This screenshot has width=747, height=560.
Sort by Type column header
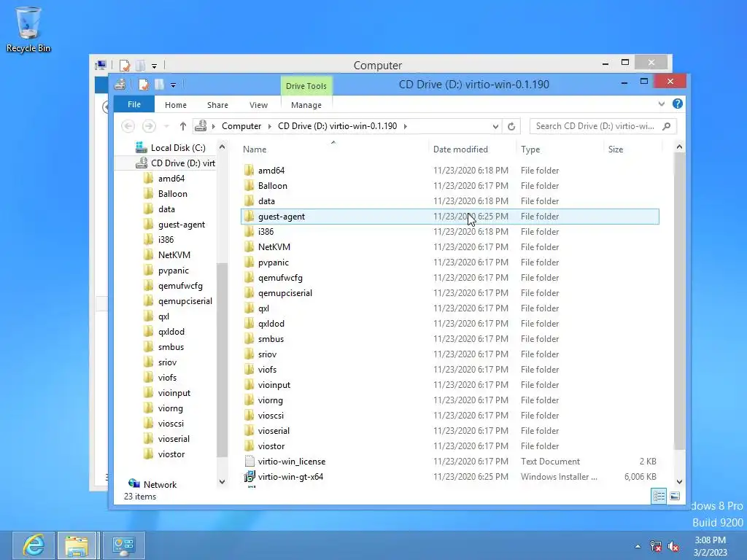pyautogui.click(x=530, y=149)
